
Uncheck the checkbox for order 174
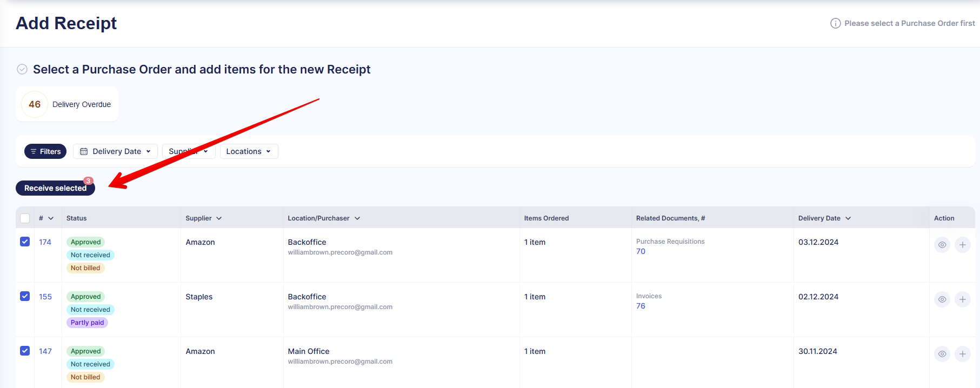point(25,242)
